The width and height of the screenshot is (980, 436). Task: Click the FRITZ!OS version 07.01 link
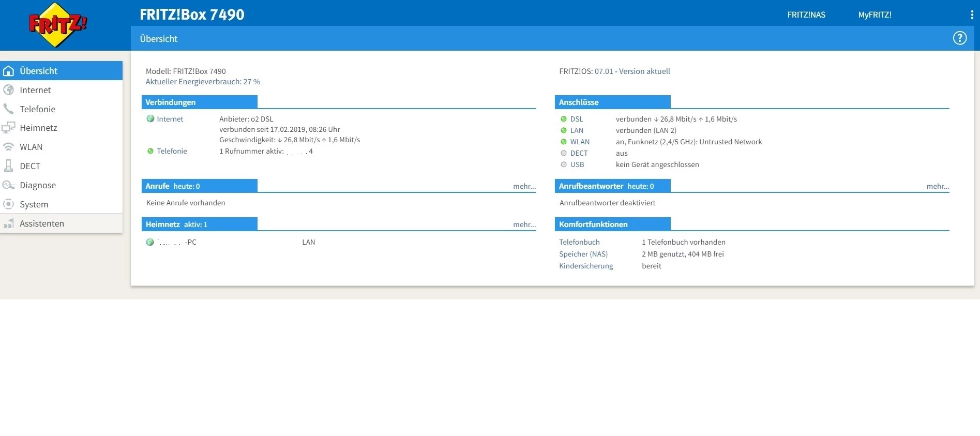632,71
